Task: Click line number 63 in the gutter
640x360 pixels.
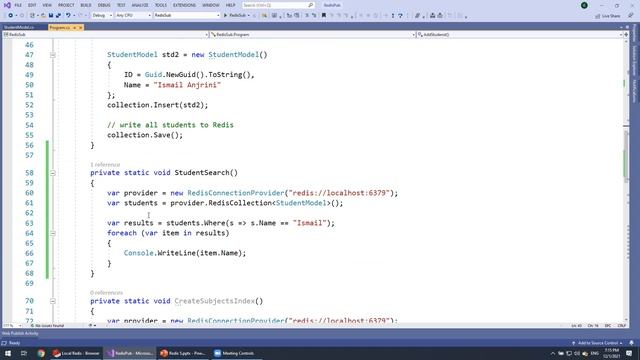Action: click(x=29, y=223)
